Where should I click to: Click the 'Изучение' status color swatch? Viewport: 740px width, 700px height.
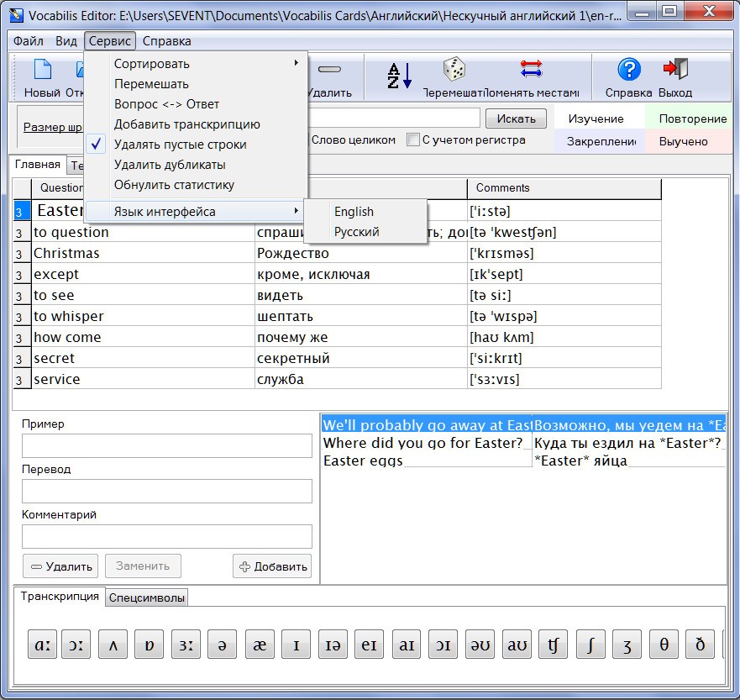tap(600, 118)
